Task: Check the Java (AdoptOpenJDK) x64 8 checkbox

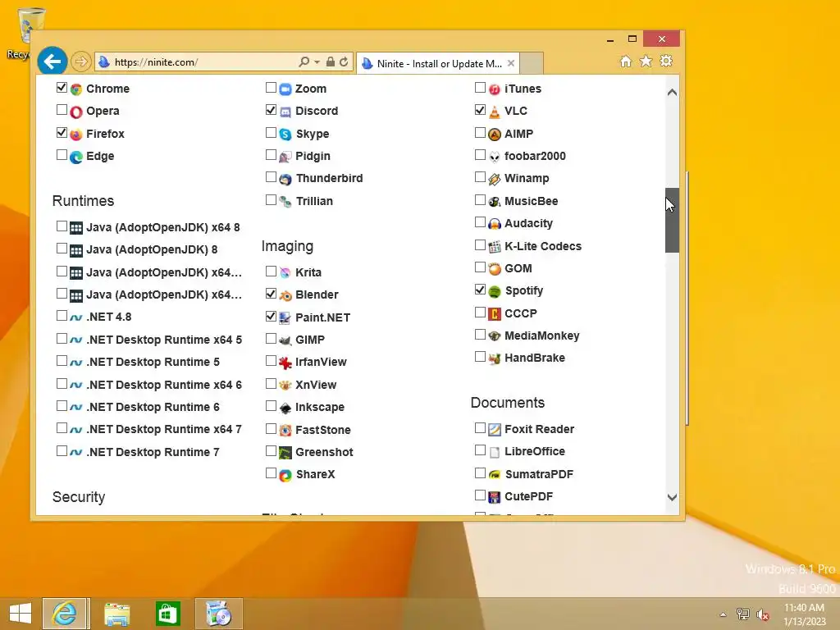Action: pos(62,226)
